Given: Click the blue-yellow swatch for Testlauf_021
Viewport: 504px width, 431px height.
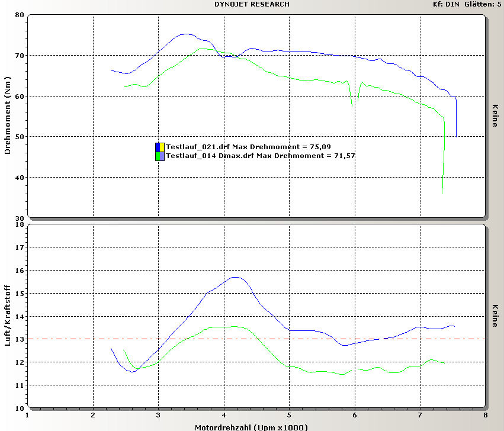Looking at the screenshot, I should click(x=159, y=147).
